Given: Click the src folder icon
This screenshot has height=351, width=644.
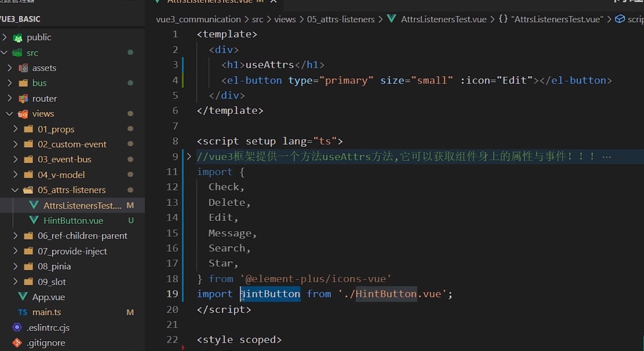Looking at the screenshot, I should pos(18,53).
